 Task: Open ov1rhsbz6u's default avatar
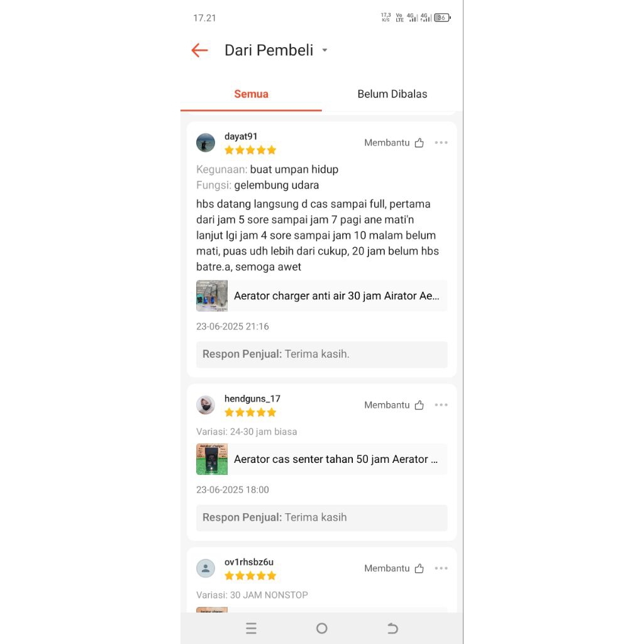(206, 569)
